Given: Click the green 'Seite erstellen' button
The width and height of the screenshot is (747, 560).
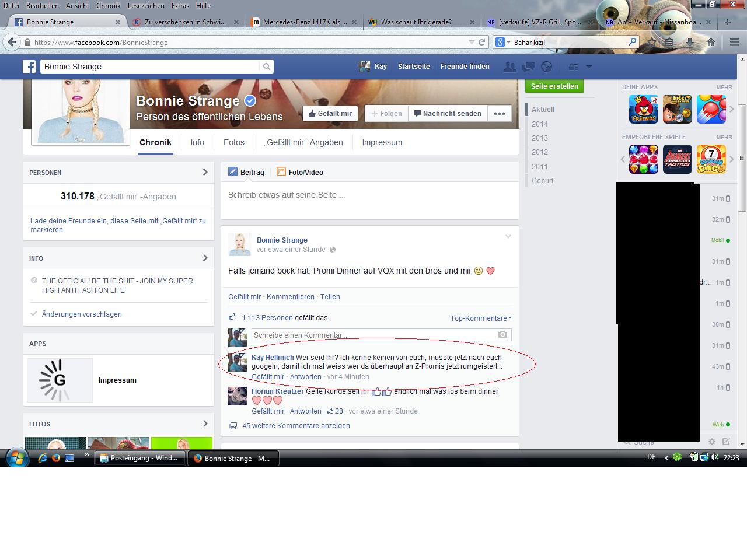Looking at the screenshot, I should point(554,86).
